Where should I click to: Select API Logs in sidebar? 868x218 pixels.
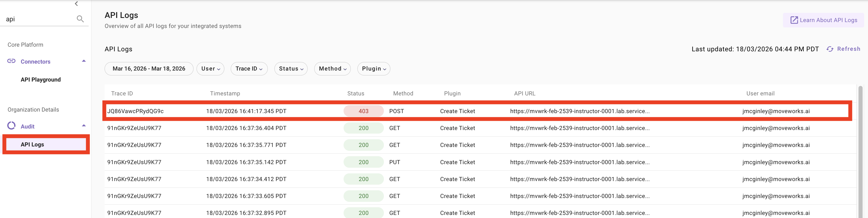tap(32, 144)
